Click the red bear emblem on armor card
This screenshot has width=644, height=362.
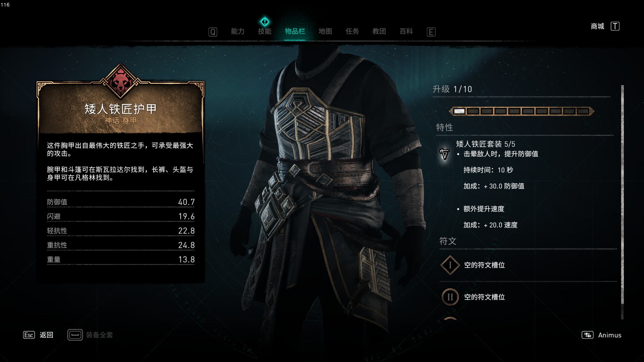(x=120, y=82)
